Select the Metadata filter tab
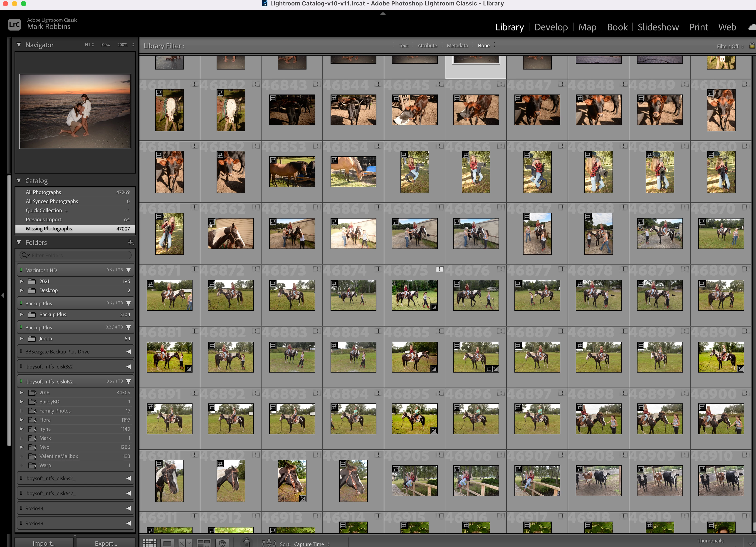 point(457,45)
